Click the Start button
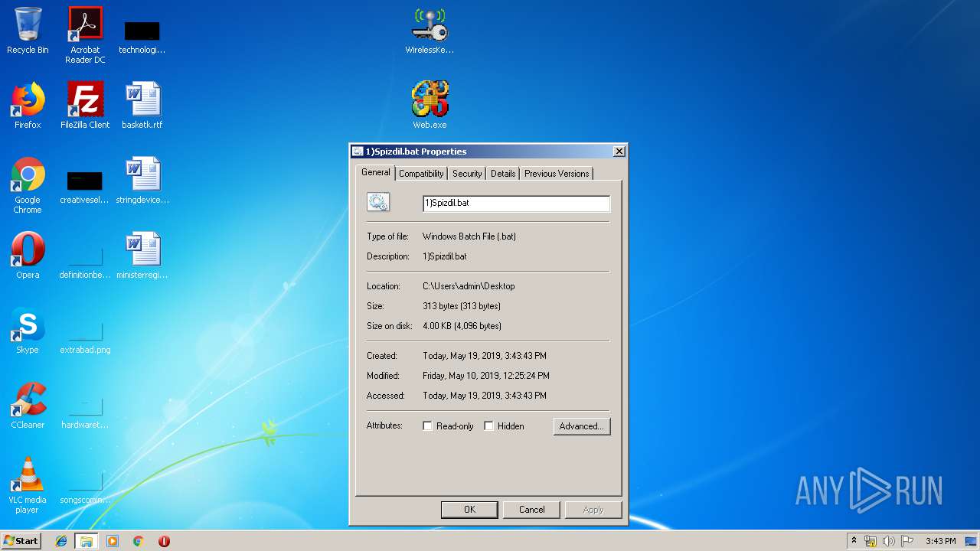980x551 pixels. pyautogui.click(x=21, y=540)
